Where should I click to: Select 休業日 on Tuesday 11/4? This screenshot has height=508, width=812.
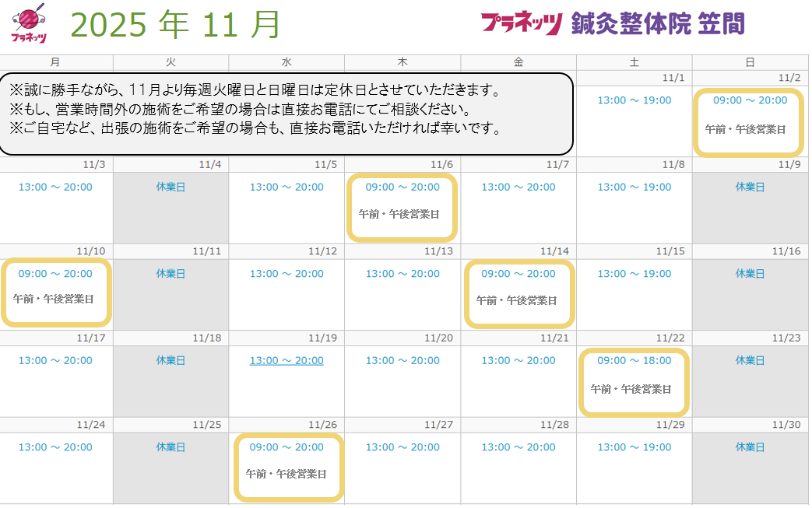pos(170,187)
